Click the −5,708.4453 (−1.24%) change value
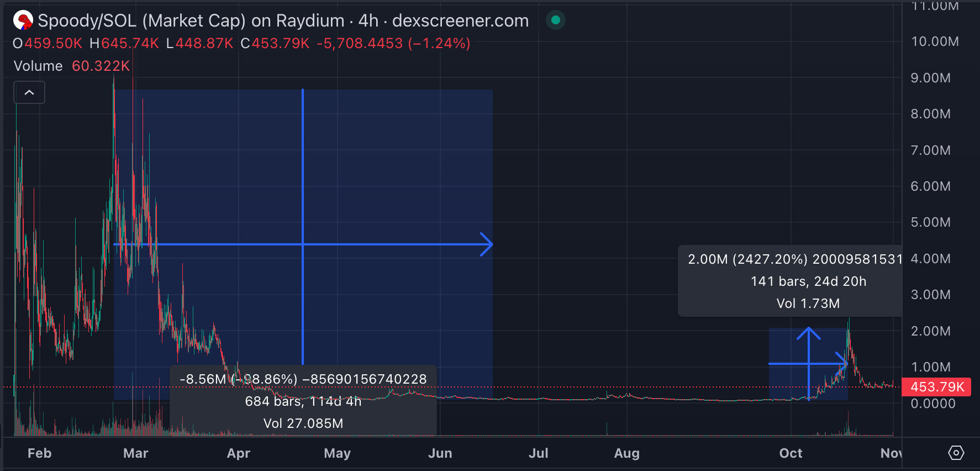This screenshot has height=471, width=980. [393, 43]
